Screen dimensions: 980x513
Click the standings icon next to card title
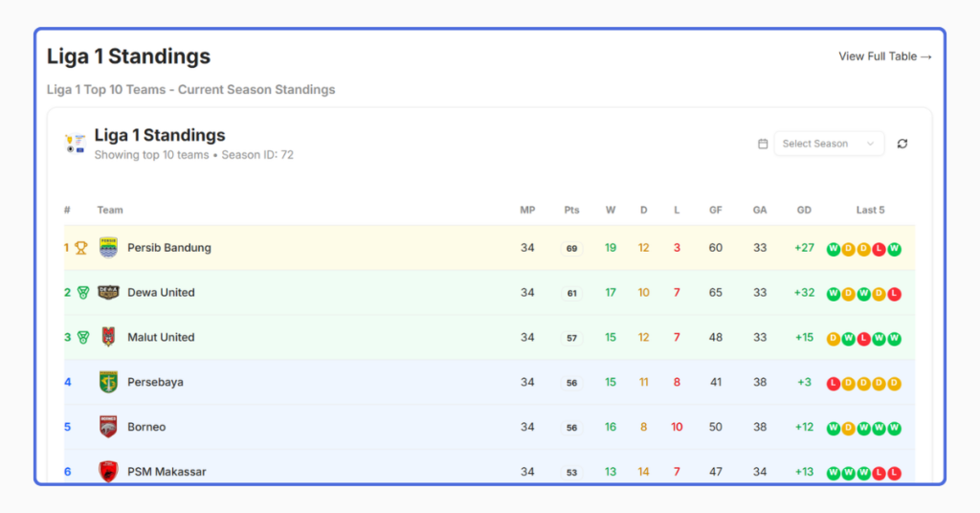(75, 144)
